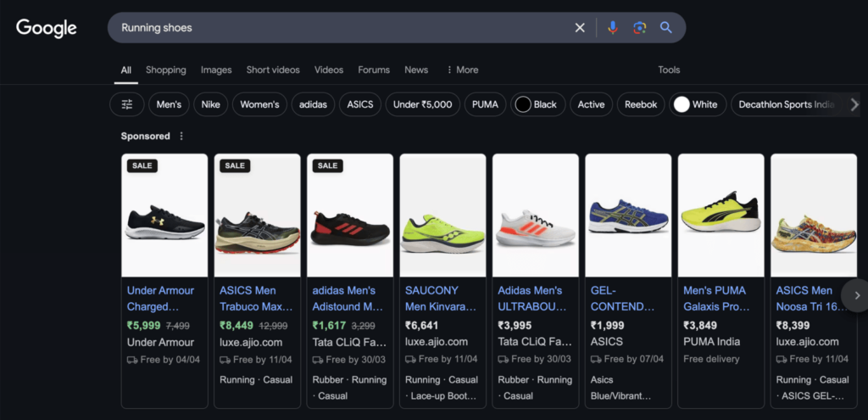Open the Sponsored three-dot options menu

pos(181,137)
